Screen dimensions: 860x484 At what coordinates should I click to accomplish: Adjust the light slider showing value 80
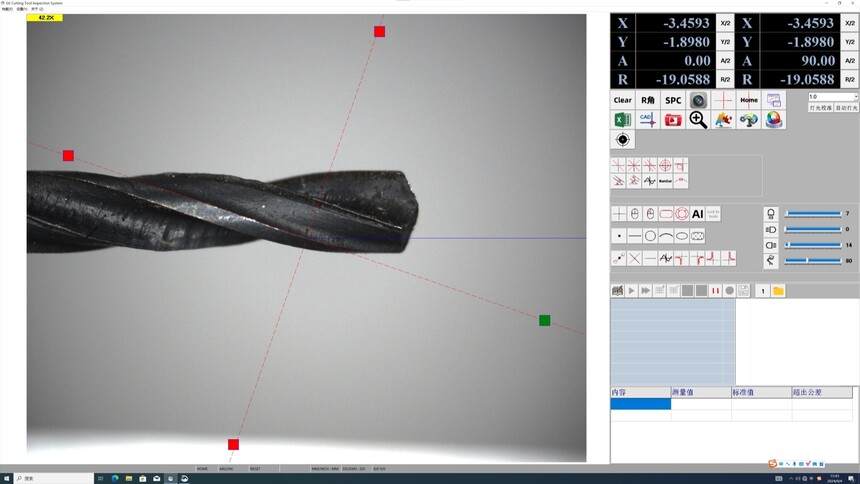(813, 261)
